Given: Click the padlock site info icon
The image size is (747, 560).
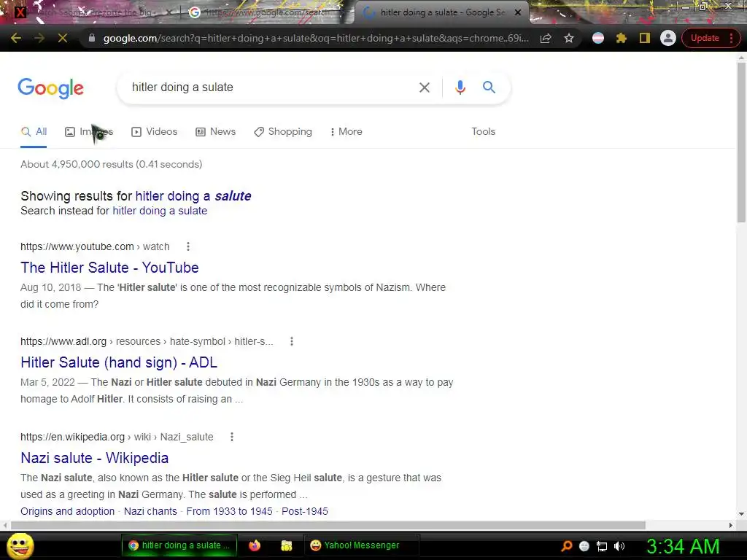Looking at the screenshot, I should click(x=92, y=38).
